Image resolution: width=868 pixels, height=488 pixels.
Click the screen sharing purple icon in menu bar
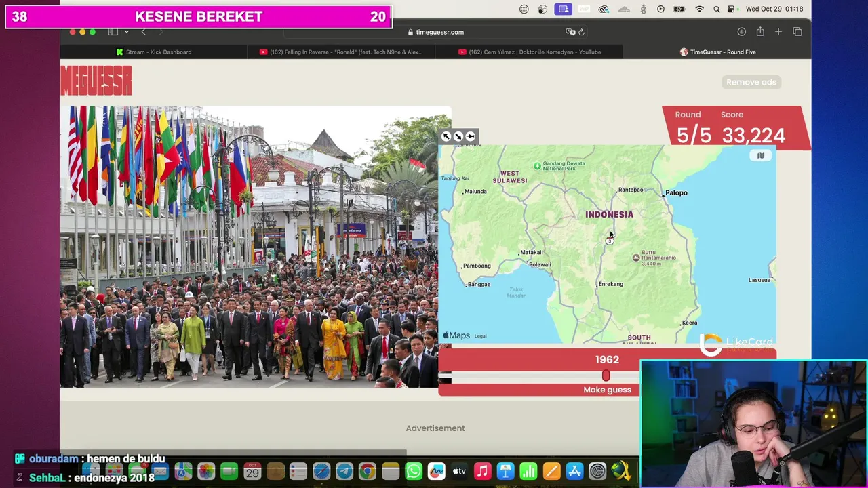(563, 9)
